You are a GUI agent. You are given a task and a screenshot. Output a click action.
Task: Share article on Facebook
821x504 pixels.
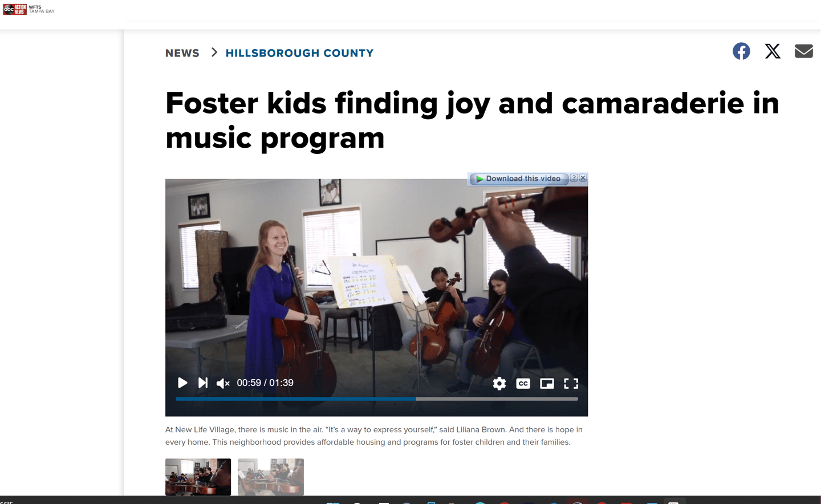click(741, 51)
